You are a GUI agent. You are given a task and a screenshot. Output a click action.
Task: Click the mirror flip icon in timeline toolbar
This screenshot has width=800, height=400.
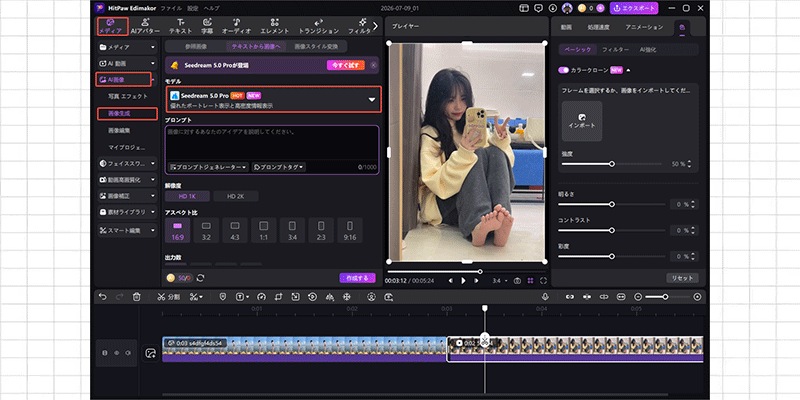(x=329, y=296)
